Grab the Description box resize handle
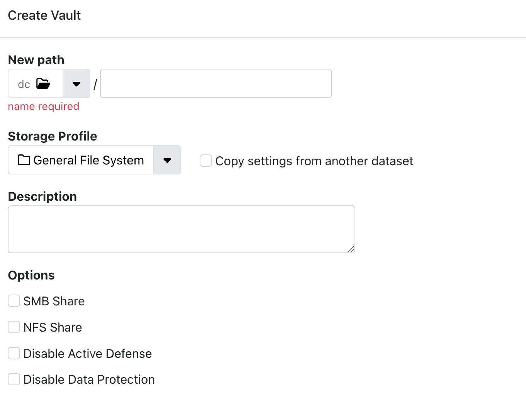This screenshot has width=526, height=420. 351,249
